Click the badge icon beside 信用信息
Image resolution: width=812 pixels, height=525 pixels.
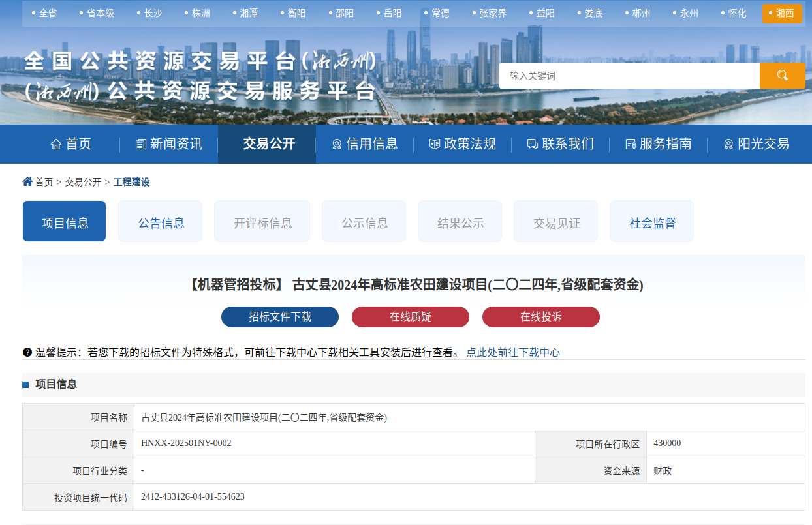click(337, 144)
